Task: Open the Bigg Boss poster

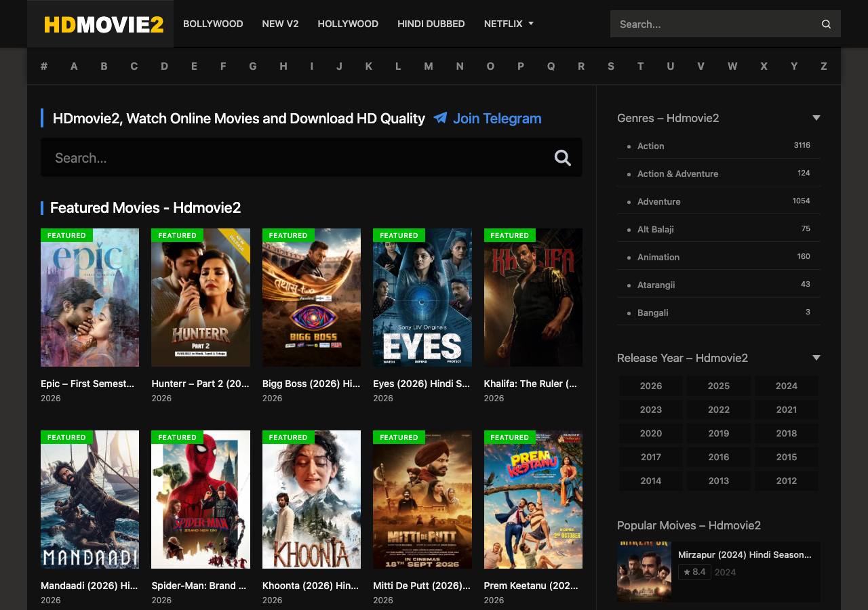Action: click(311, 298)
